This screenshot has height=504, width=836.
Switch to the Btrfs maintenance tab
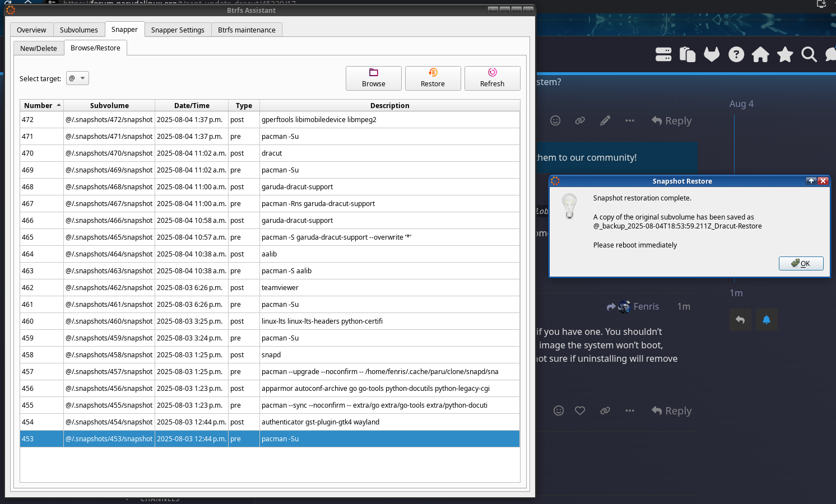(x=247, y=30)
